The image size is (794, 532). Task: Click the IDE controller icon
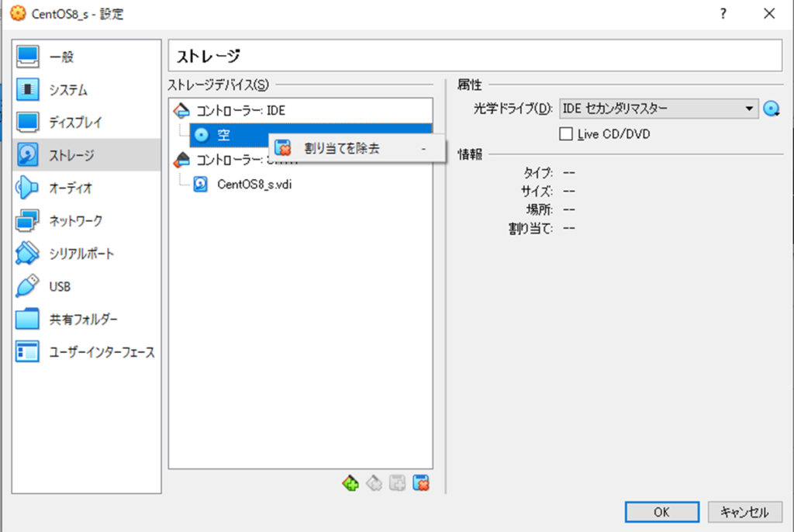click(181, 110)
